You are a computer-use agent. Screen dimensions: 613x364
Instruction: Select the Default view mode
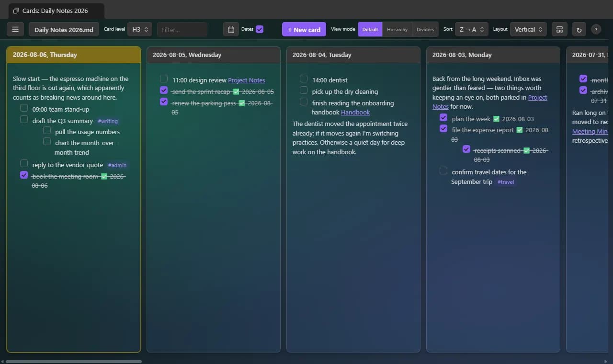click(x=370, y=29)
